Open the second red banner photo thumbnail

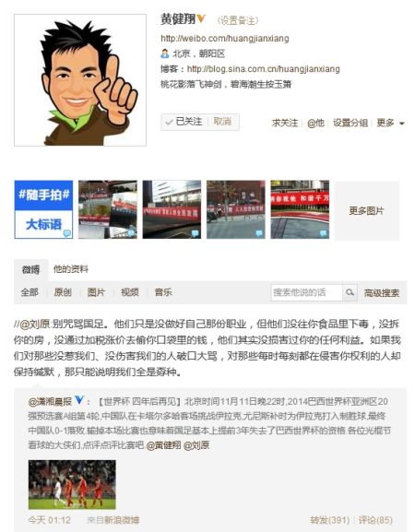point(172,209)
